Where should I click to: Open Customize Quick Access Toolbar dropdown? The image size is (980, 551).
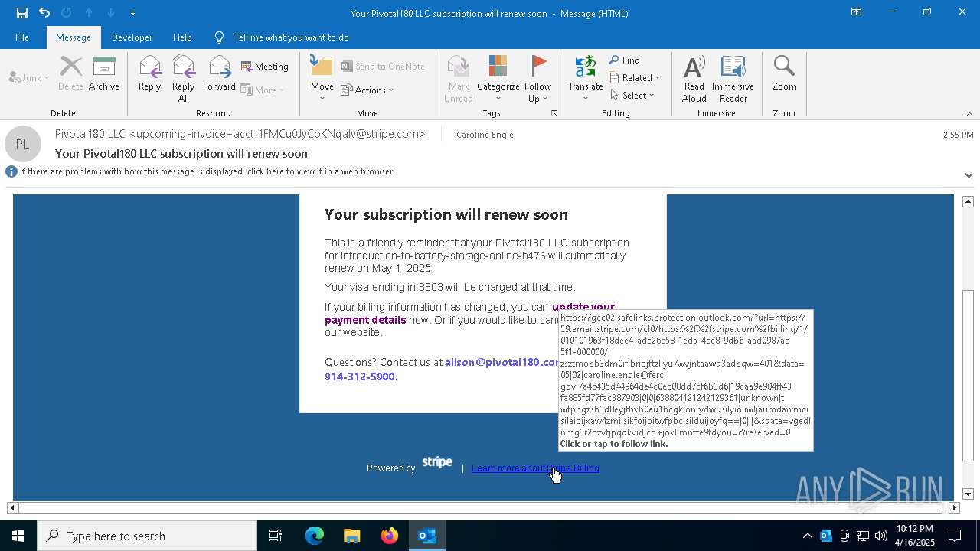(133, 13)
